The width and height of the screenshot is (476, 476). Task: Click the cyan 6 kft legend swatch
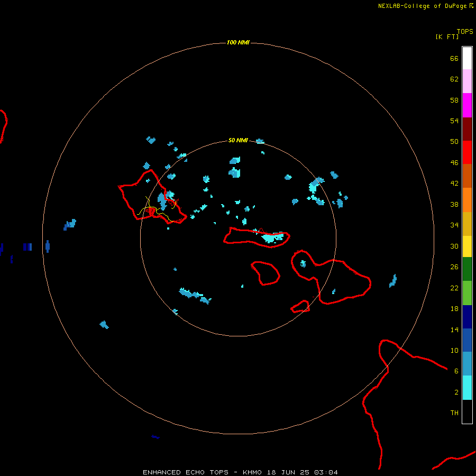tap(467, 388)
